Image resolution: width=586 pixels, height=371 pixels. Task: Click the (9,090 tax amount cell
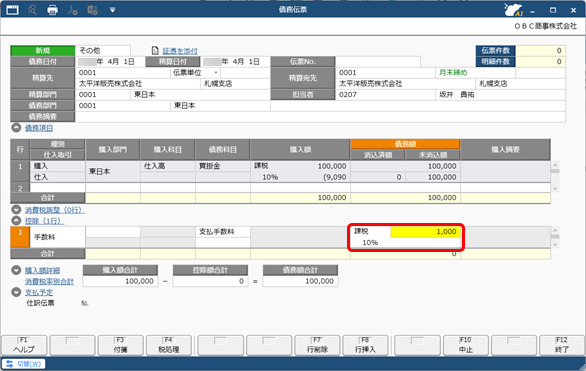click(x=300, y=177)
